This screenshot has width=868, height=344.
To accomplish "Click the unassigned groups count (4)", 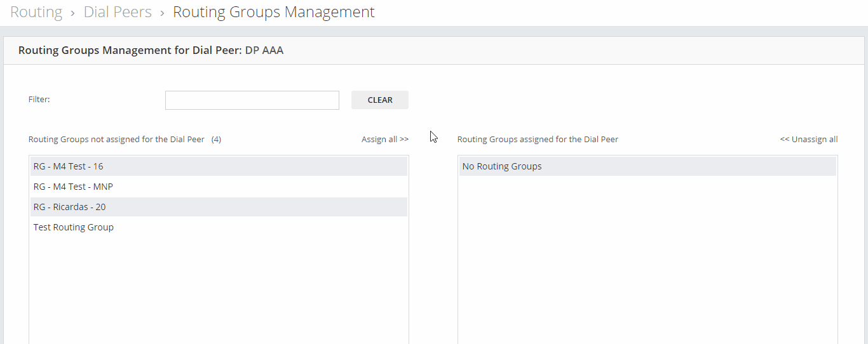I will (216, 140).
